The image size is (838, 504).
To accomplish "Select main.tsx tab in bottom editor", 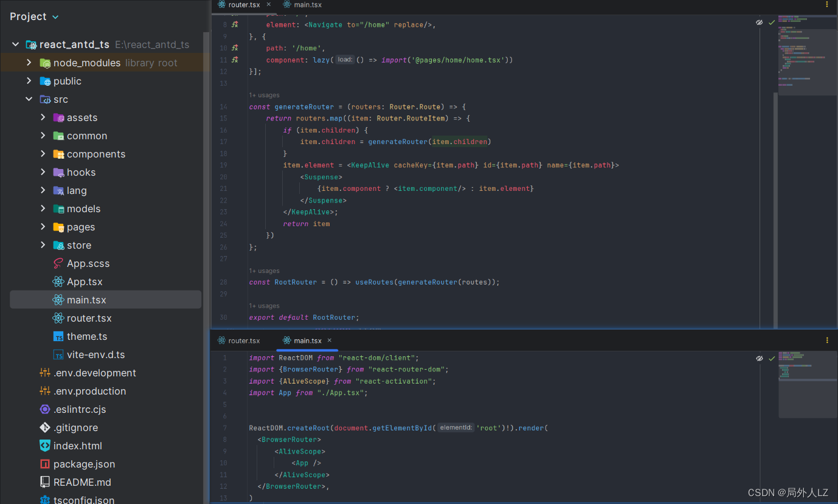I will pyautogui.click(x=308, y=340).
